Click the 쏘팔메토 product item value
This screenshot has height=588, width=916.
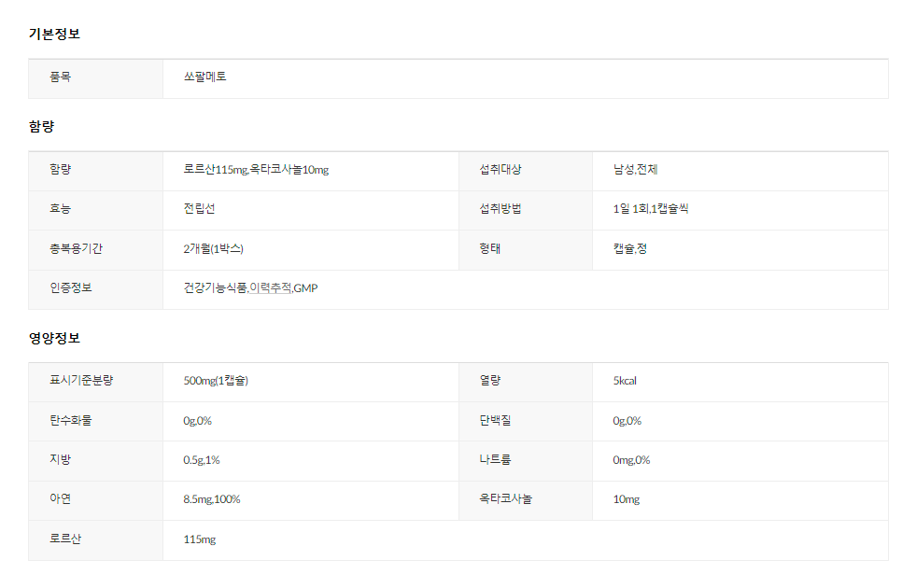click(x=204, y=77)
